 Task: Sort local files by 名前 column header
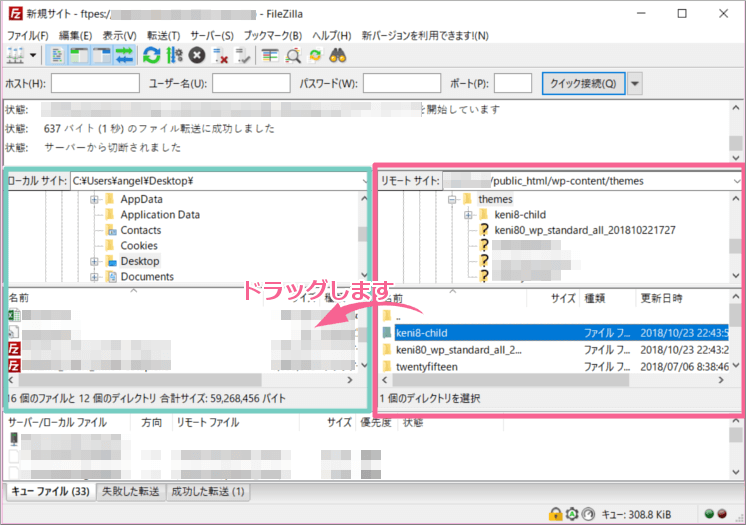[x=133, y=297]
